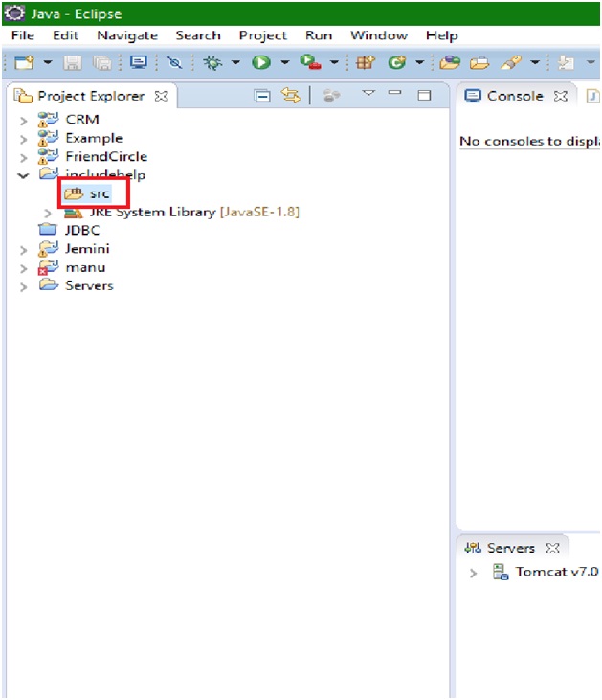Open the New wizard dropdown arrow

(47, 62)
